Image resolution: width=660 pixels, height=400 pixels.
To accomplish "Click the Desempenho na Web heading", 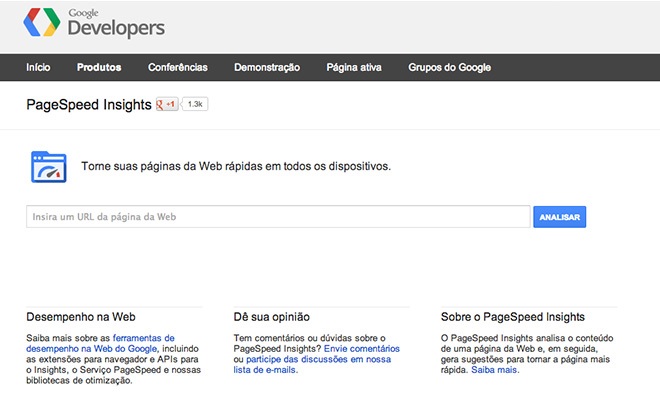I will (81, 317).
